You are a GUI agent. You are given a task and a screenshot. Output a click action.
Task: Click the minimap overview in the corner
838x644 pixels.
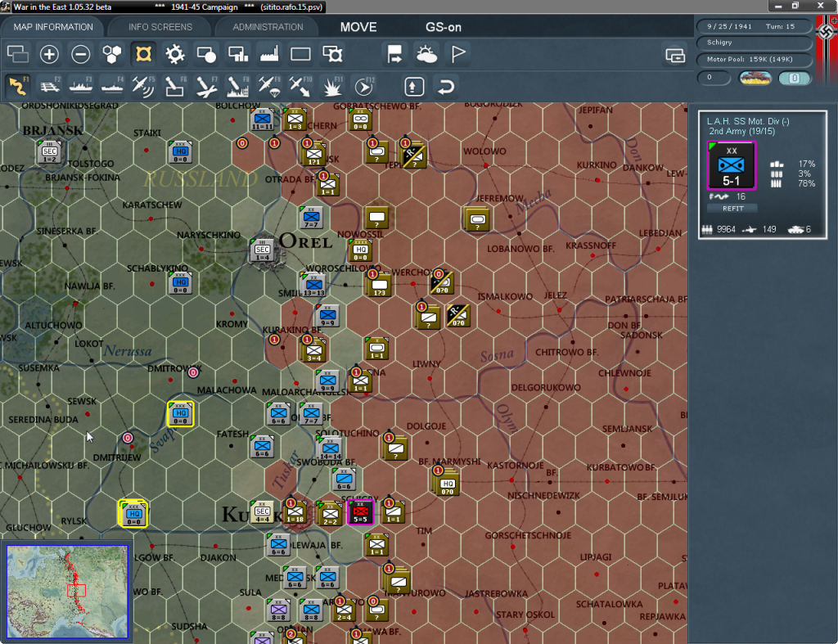(67, 591)
